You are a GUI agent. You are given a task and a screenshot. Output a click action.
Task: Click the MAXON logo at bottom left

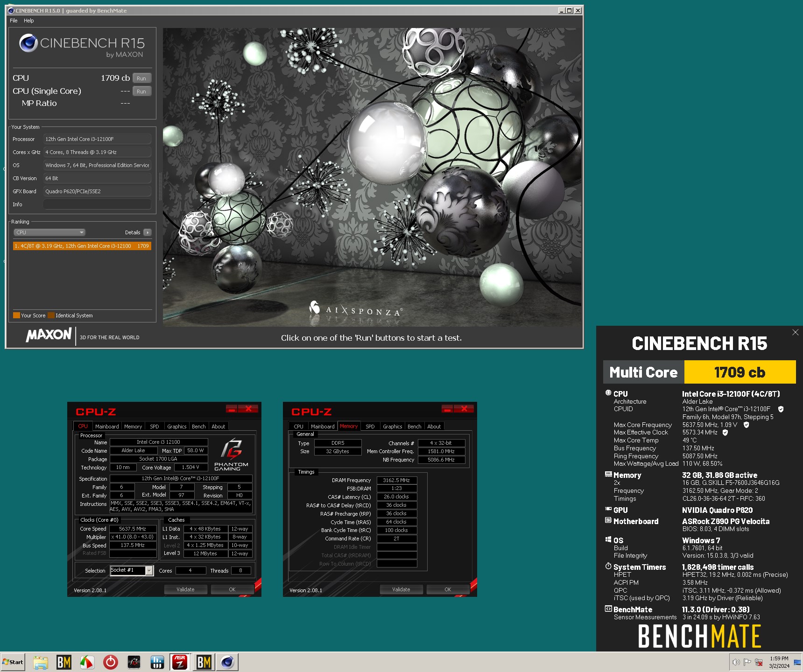[49, 335]
